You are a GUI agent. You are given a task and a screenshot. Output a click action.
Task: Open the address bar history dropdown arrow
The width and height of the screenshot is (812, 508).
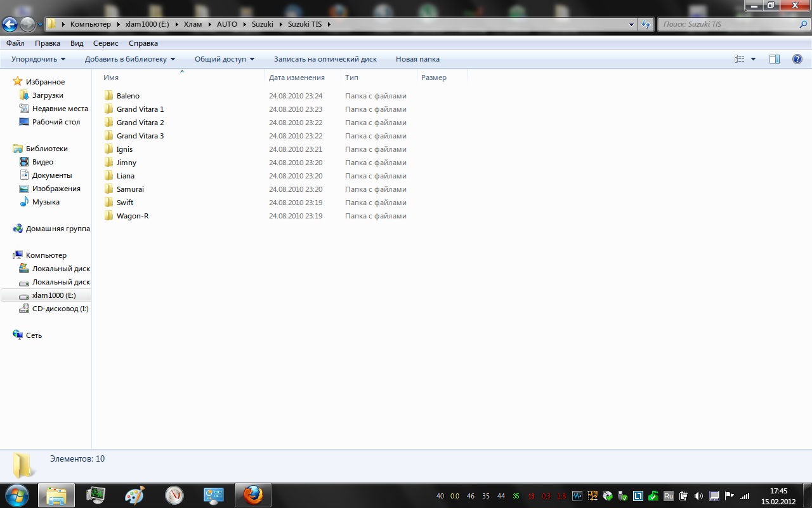coord(631,25)
